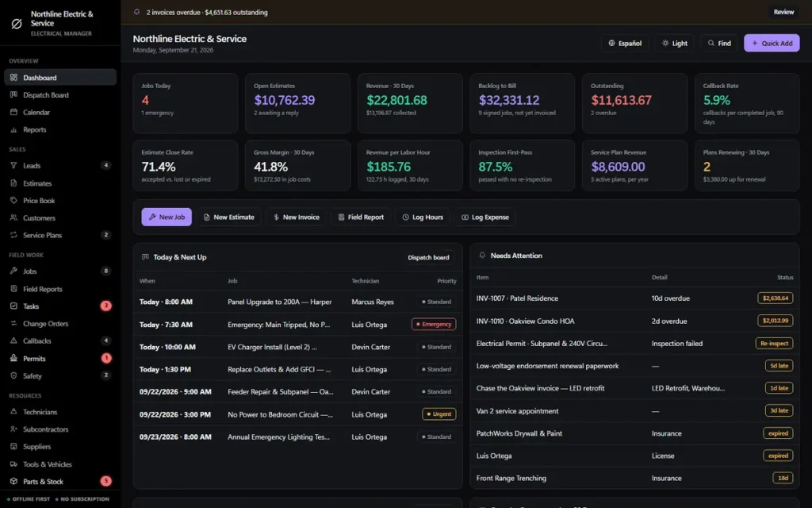Click the Revenue per Labor Hour card
This screenshot has height=508, width=812.
click(x=410, y=165)
